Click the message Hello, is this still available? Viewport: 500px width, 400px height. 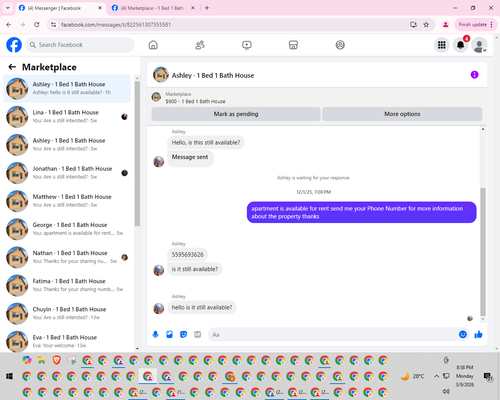(206, 143)
